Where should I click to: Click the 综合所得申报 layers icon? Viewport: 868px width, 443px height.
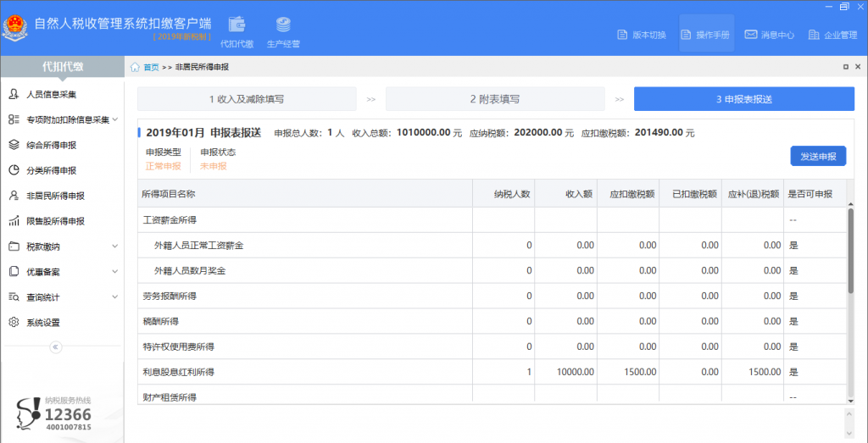point(14,145)
